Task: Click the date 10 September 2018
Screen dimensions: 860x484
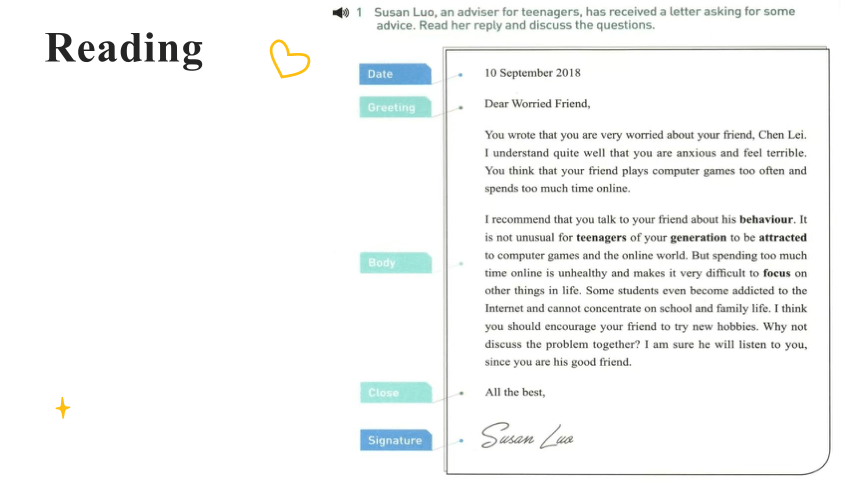Action: (532, 73)
